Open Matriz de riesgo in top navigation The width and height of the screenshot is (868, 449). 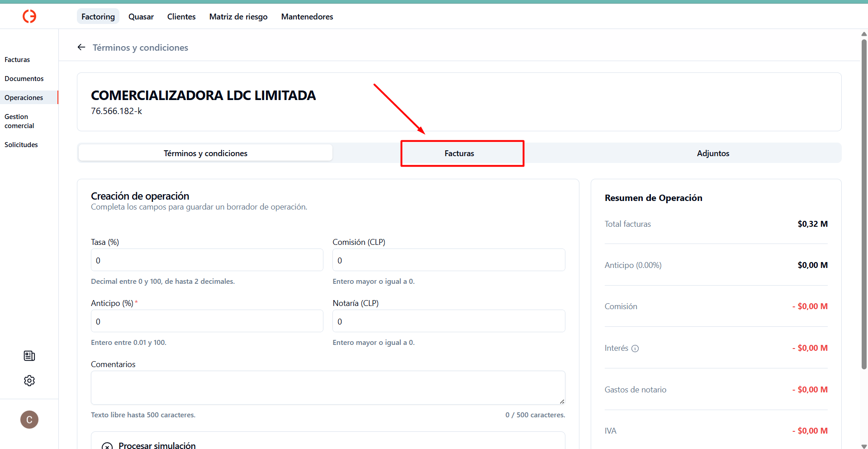238,17
